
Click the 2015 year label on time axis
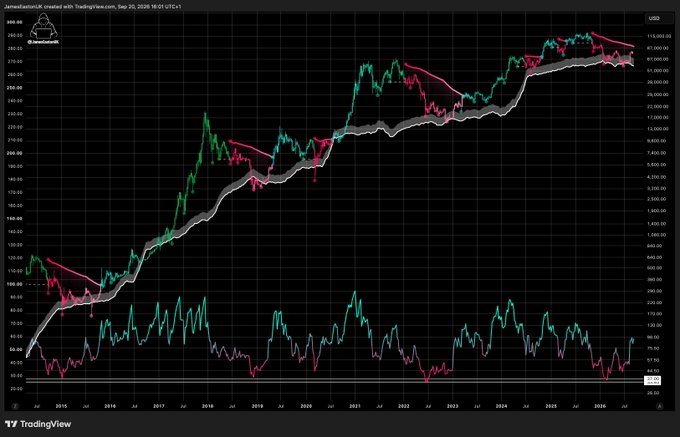coord(61,406)
